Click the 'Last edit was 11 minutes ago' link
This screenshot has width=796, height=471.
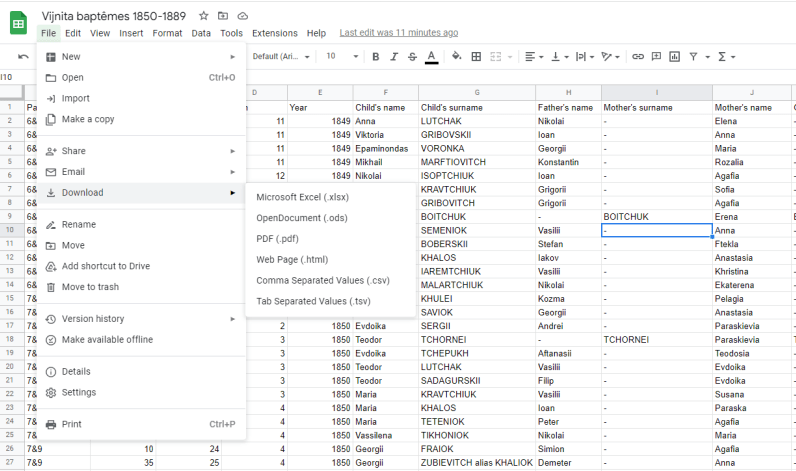point(399,33)
